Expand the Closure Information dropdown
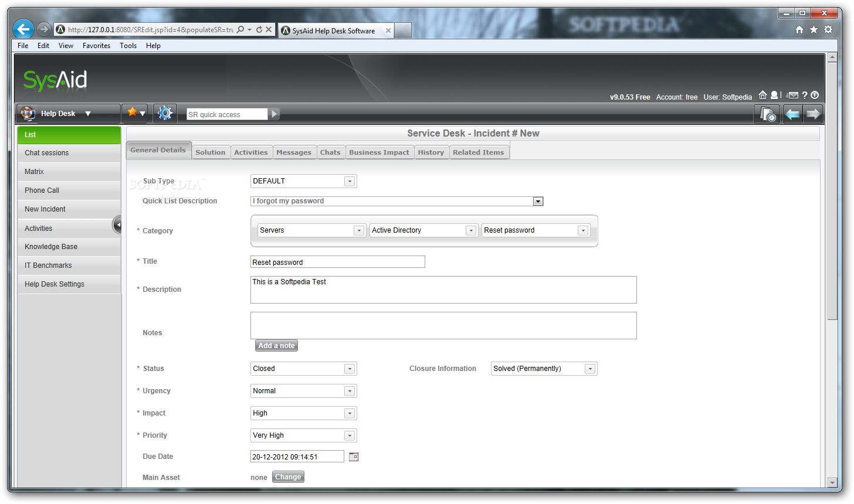854x504 pixels. [x=590, y=369]
